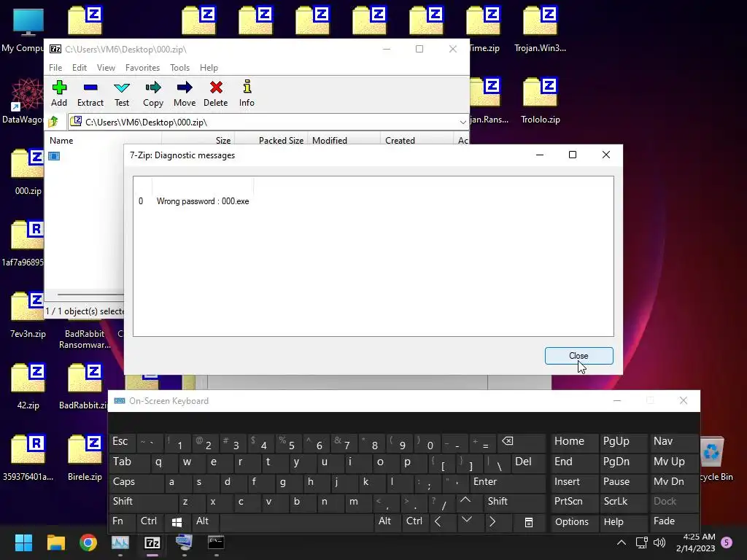Open File Explorer from taskbar
Image resolution: width=747 pixels, height=560 pixels.
(55, 542)
